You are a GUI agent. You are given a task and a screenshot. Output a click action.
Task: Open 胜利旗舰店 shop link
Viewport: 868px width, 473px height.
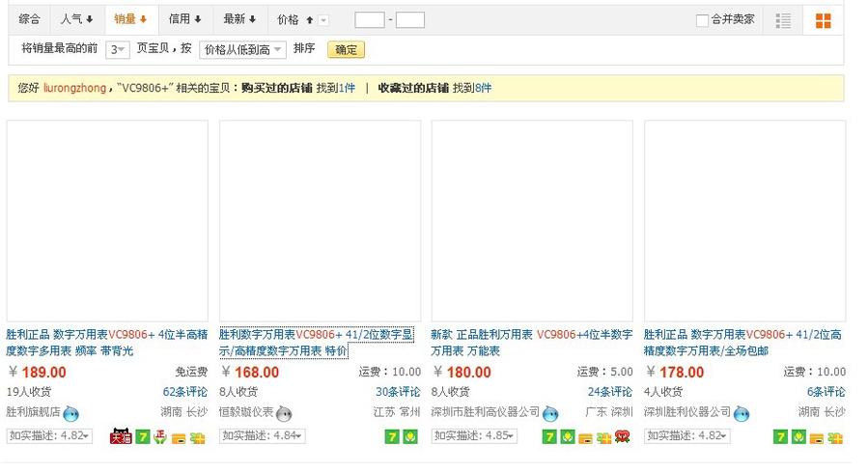click(33, 412)
